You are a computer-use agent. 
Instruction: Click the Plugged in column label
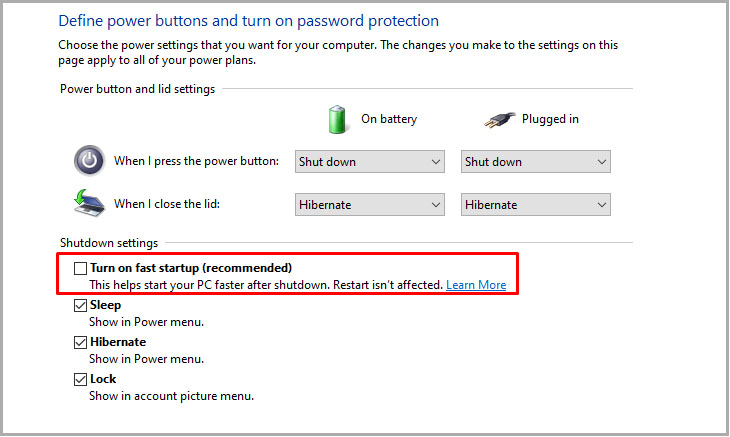[550, 119]
